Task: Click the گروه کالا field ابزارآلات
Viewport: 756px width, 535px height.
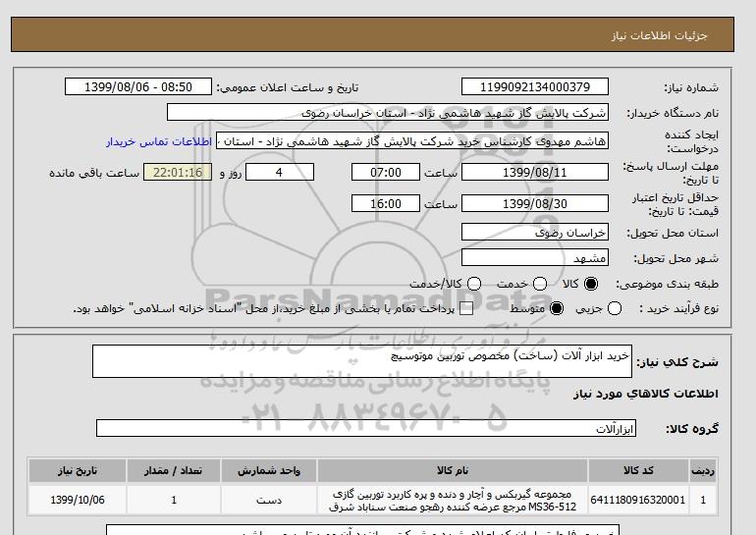Action: pos(366,428)
